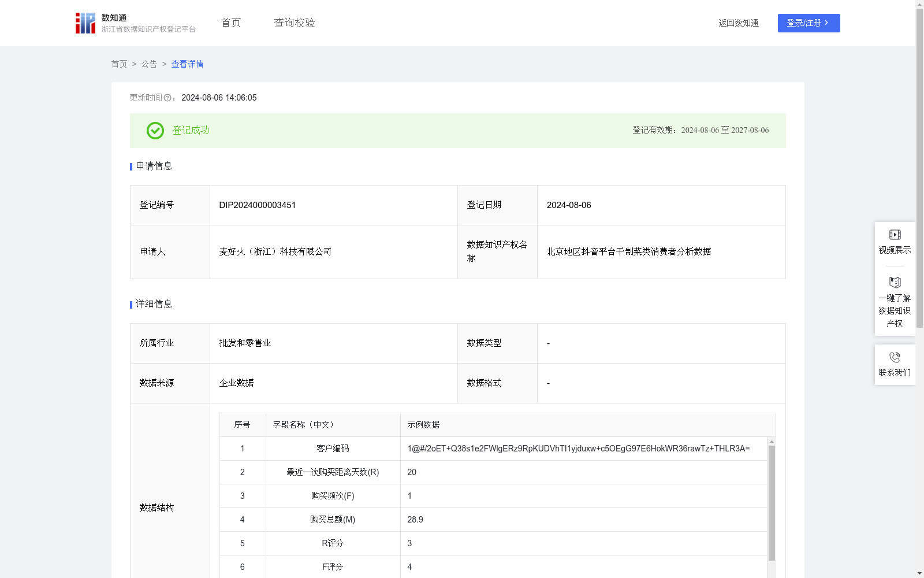Screen dimensions: 924x578
Task: Click the page scrollbar up arrow
Action: pos(919,4)
